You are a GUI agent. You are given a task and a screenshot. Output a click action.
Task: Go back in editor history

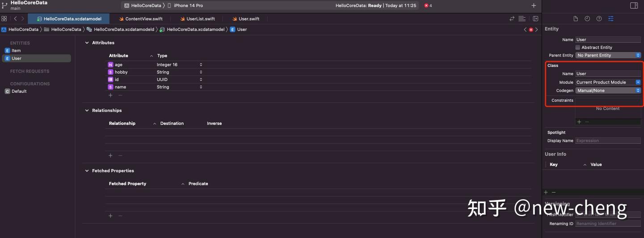point(15,19)
